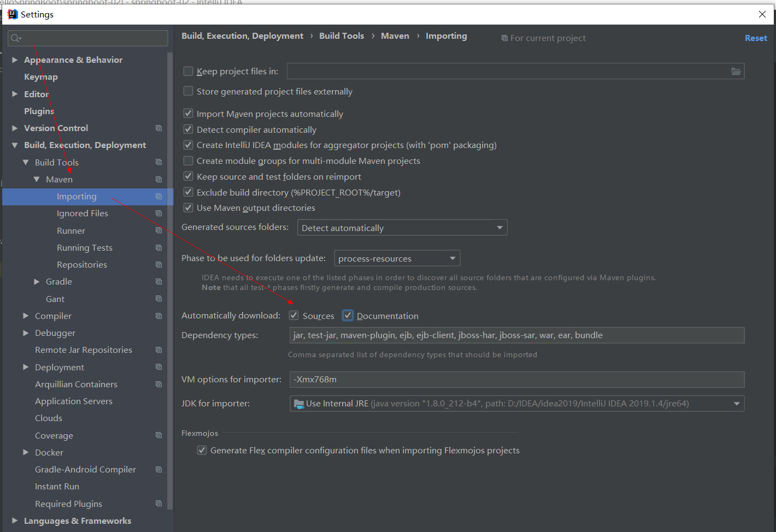Click the Reset link
The width and height of the screenshot is (776, 532).
tap(756, 38)
